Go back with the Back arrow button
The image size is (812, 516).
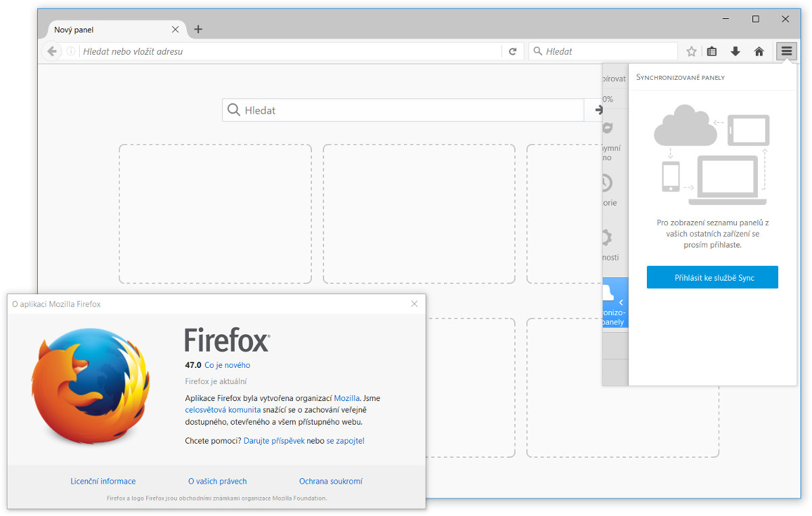coord(52,51)
